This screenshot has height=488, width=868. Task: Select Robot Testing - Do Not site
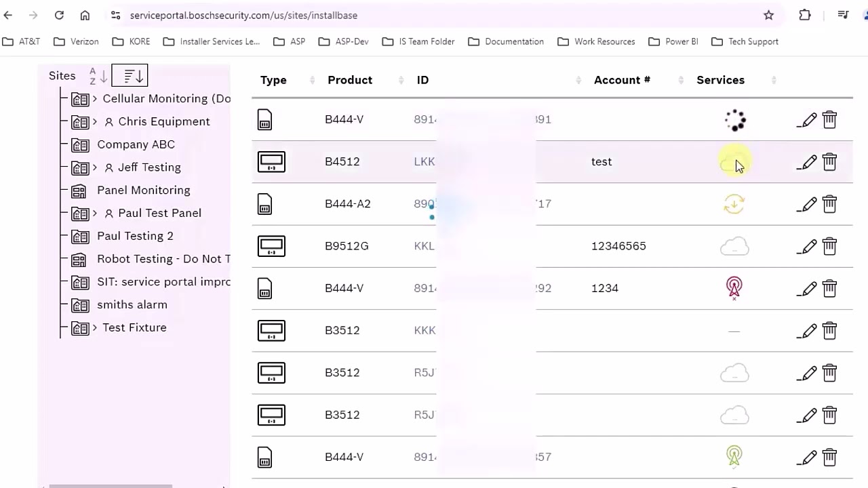pyautogui.click(x=163, y=259)
